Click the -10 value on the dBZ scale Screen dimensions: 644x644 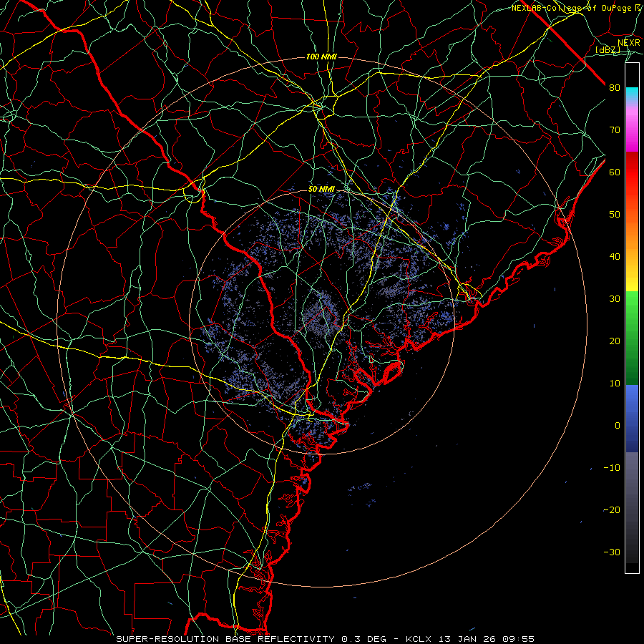coord(612,468)
